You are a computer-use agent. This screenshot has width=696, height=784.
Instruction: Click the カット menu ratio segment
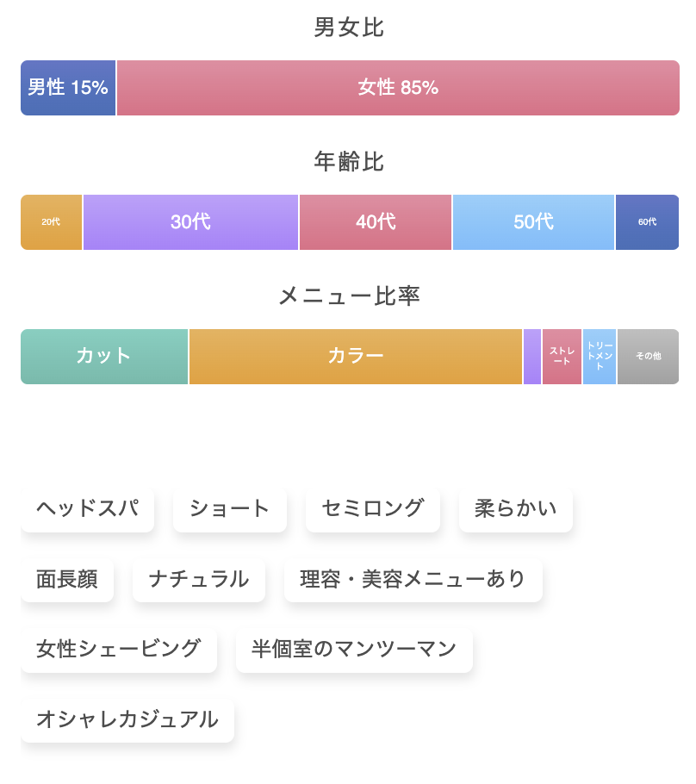pyautogui.click(x=104, y=357)
